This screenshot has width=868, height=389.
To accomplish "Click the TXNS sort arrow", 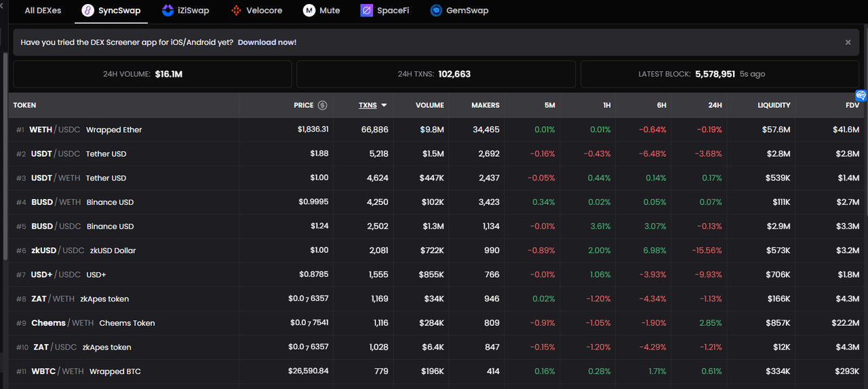I will 384,105.
